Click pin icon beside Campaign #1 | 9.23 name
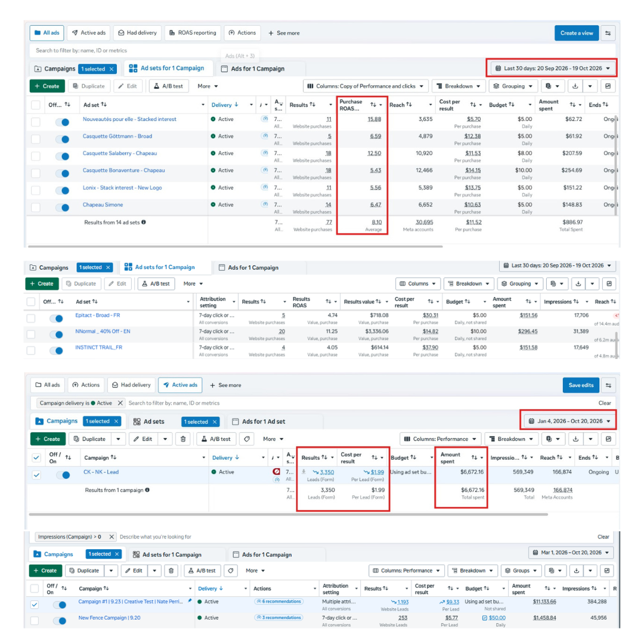 190,601
